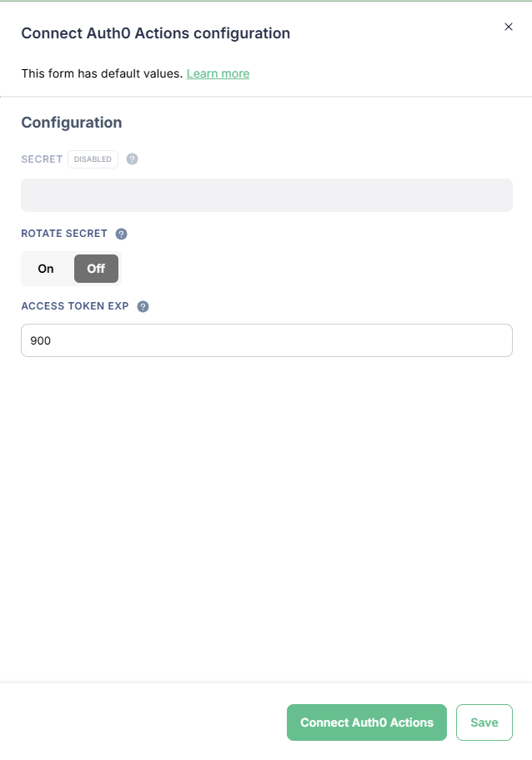This screenshot has width=532, height=760.
Task: Click the Connect Auth0 Actions configuration title
Action: click(155, 33)
